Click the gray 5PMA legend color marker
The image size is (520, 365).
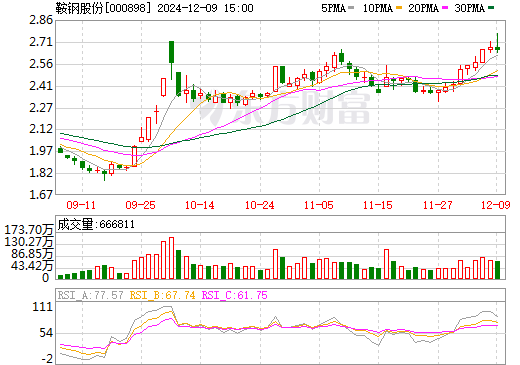(351, 7)
